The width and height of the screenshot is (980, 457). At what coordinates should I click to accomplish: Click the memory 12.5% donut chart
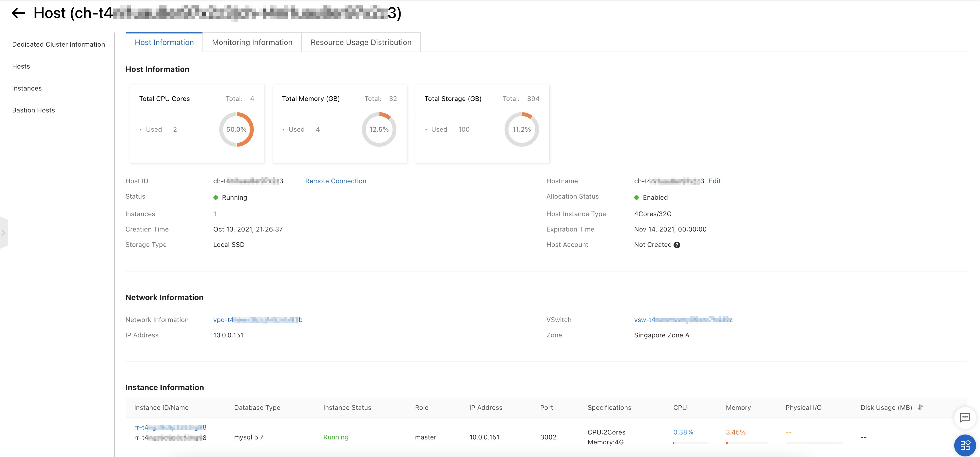(x=379, y=129)
